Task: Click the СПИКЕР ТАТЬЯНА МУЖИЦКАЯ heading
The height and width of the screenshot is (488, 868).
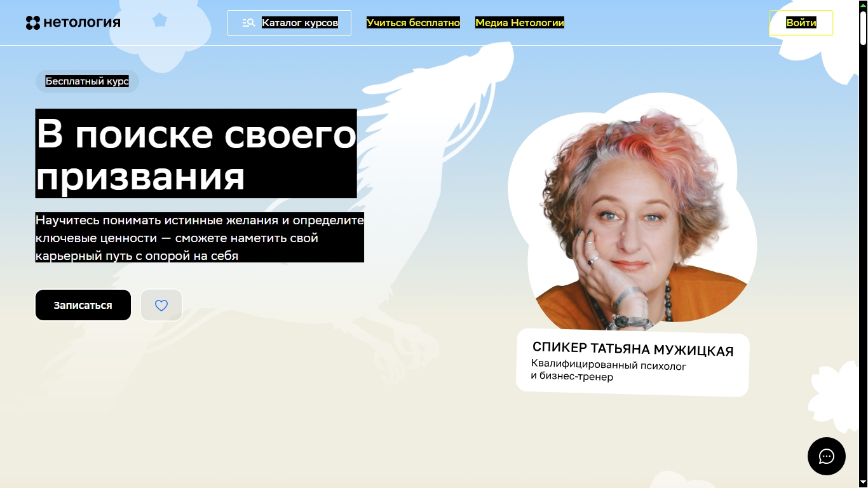Action: (632, 349)
